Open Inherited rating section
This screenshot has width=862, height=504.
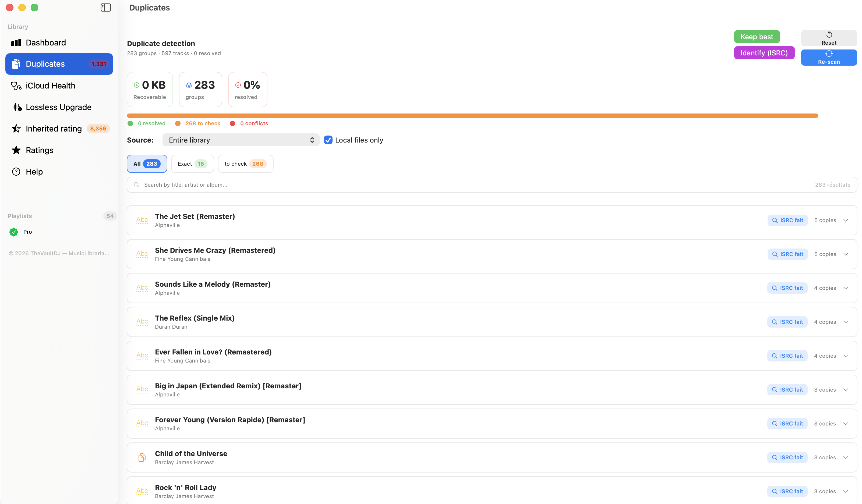point(54,129)
